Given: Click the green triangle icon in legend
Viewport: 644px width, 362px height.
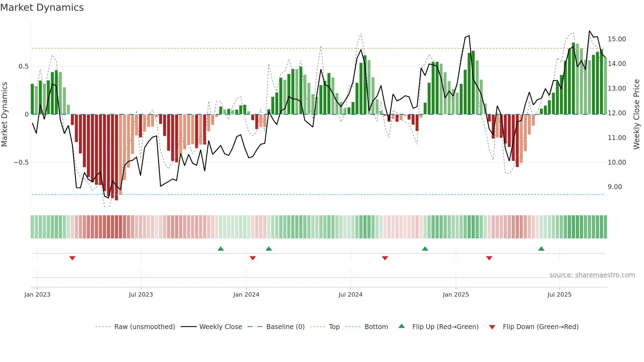Looking at the screenshot, I should click(402, 326).
